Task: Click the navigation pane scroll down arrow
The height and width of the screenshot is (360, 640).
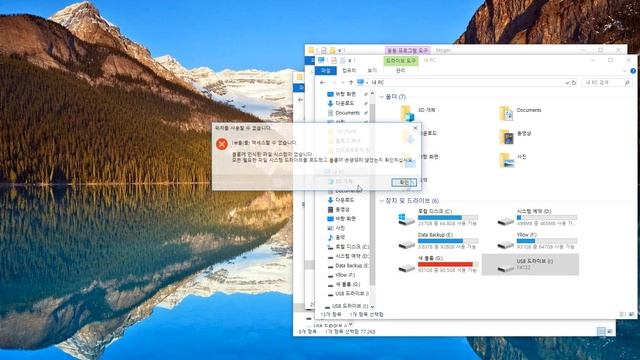Action: click(372, 306)
